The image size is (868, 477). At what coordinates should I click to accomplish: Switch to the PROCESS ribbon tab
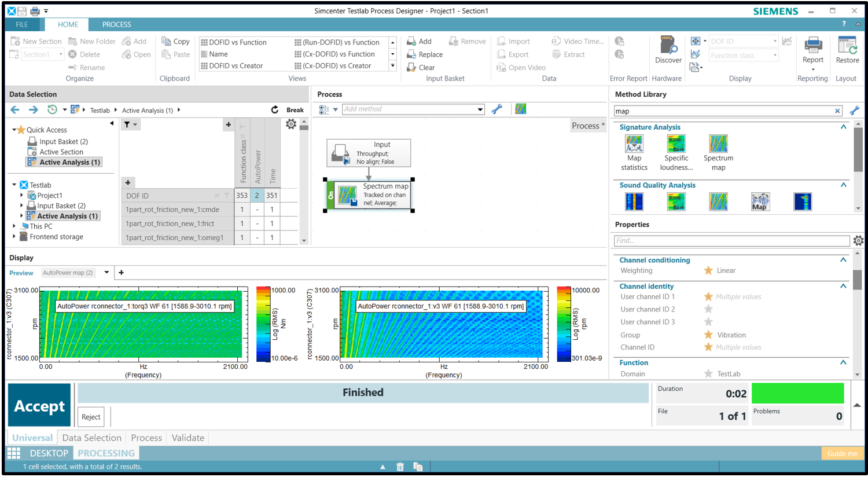(116, 24)
